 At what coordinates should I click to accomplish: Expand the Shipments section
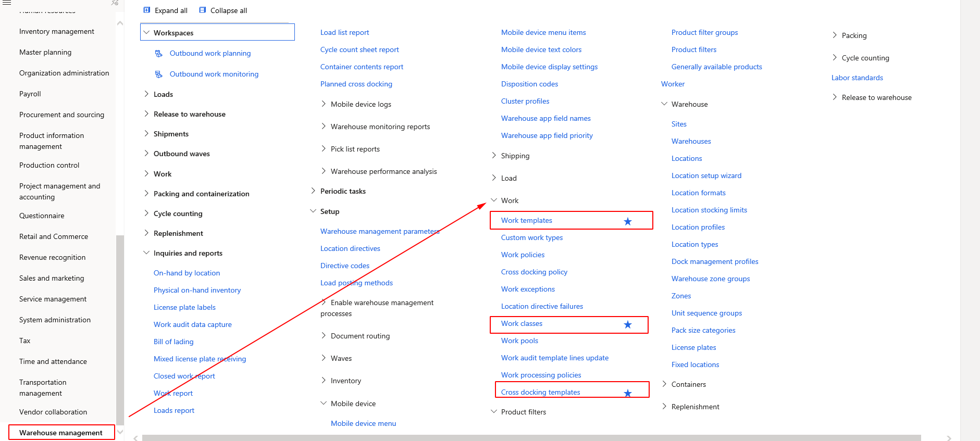[x=146, y=134]
